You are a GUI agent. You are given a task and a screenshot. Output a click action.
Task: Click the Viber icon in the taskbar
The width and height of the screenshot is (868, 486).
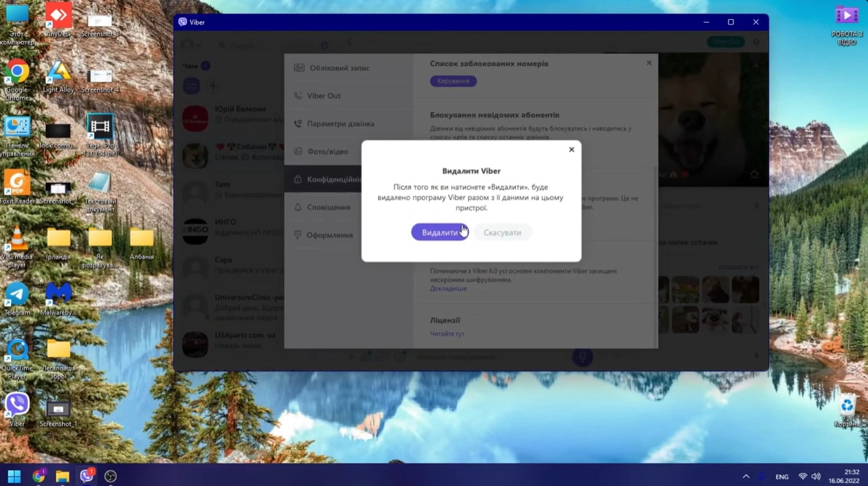pos(86,476)
